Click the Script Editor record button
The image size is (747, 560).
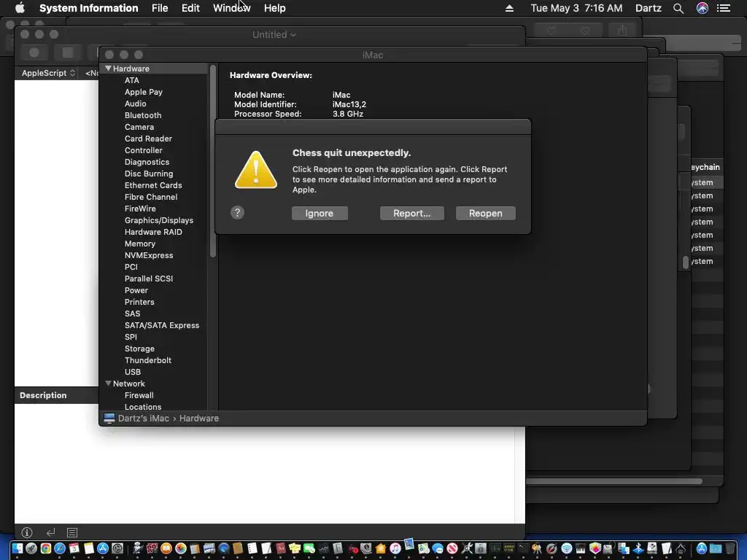pyautogui.click(x=34, y=52)
